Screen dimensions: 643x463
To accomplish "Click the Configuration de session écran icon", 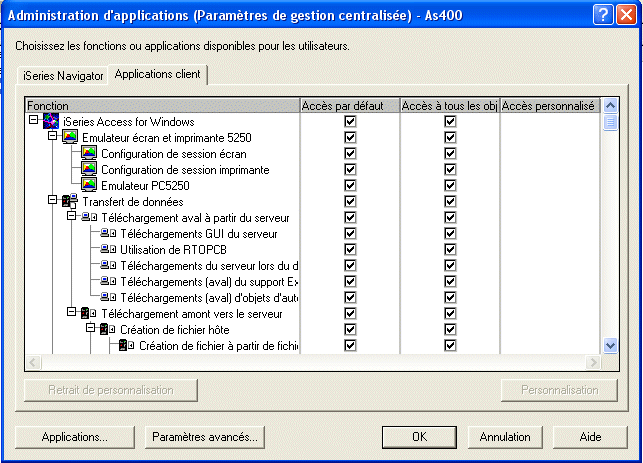I will [89, 153].
